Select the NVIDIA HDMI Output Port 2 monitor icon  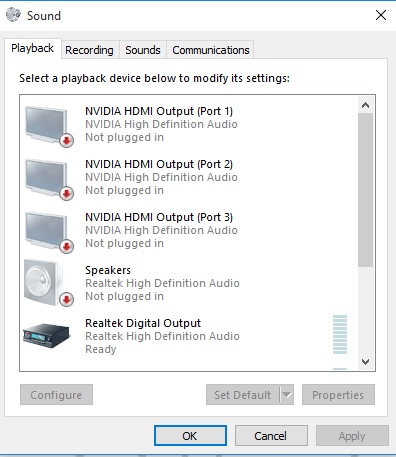pyautogui.click(x=46, y=178)
